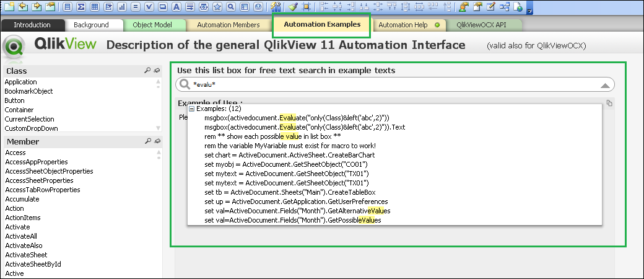Click the Center Horizontally align icon

click(x=337, y=7)
